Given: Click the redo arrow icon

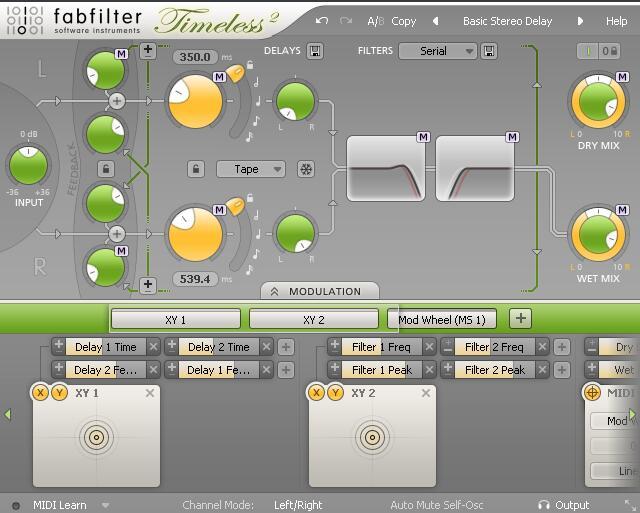Looking at the screenshot, I should [346, 20].
